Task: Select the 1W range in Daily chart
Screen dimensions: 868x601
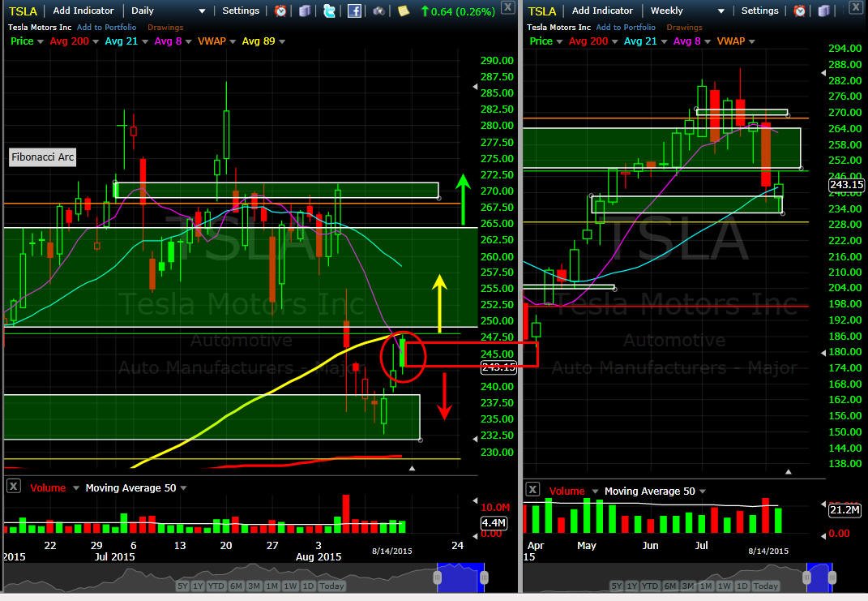Action: point(291,586)
